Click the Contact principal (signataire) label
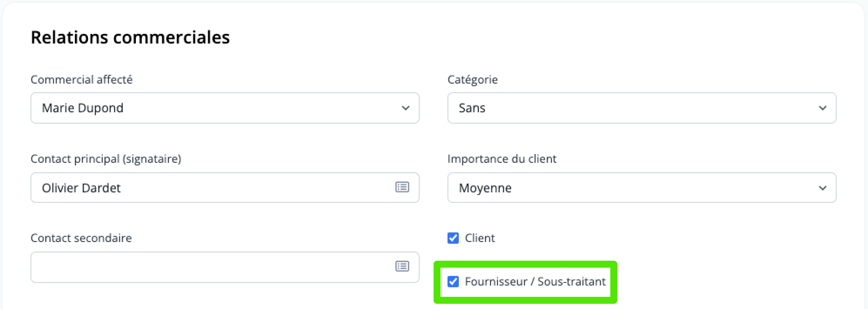Screen dimensions: 868x309 [x=106, y=159]
